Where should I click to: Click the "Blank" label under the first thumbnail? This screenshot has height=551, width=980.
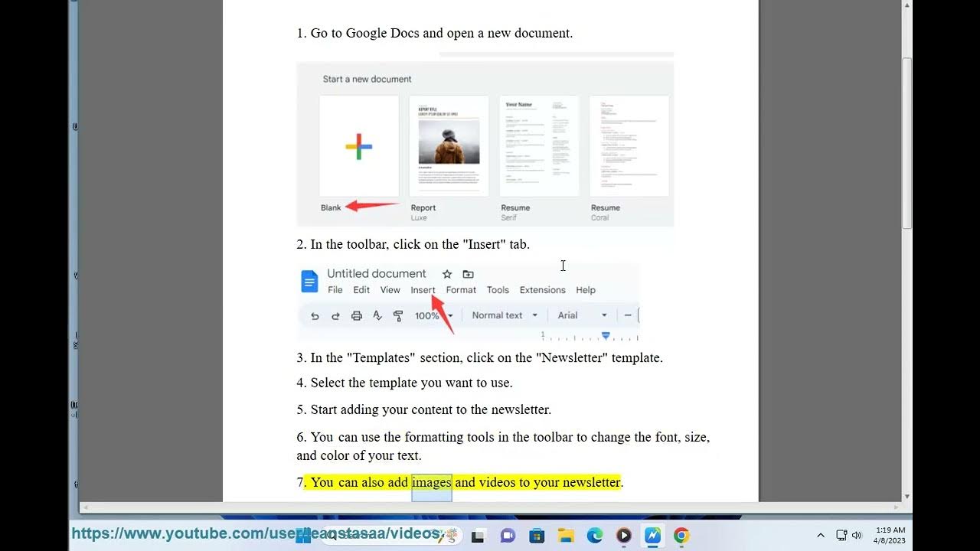(331, 207)
